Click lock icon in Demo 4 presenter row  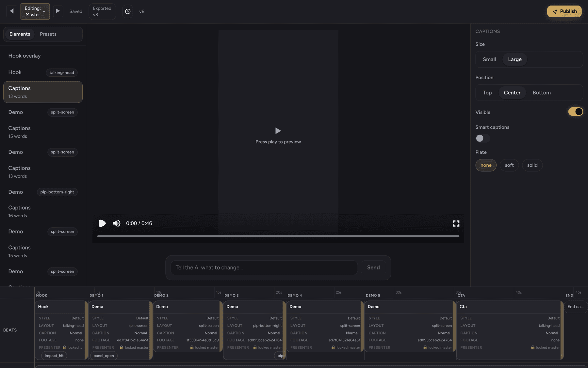pyautogui.click(x=333, y=347)
